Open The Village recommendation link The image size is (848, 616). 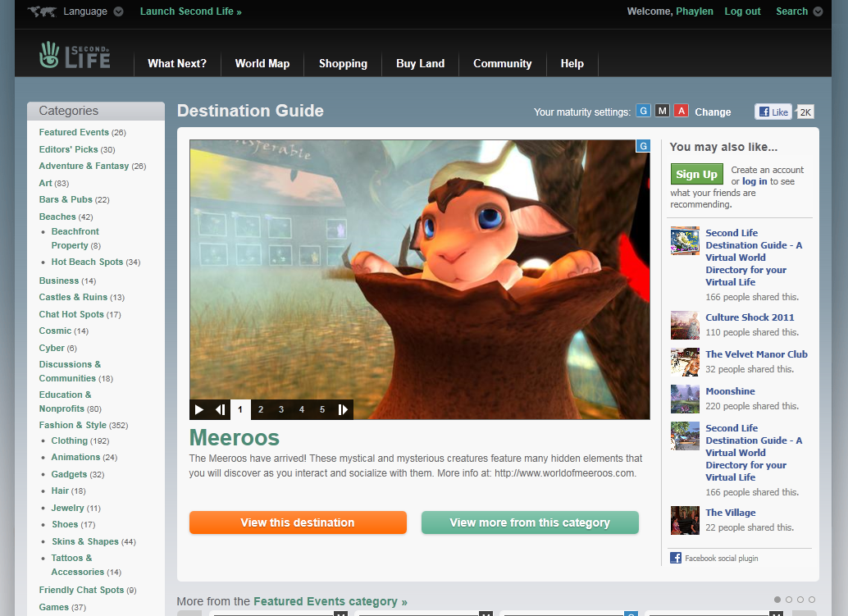[x=731, y=513]
